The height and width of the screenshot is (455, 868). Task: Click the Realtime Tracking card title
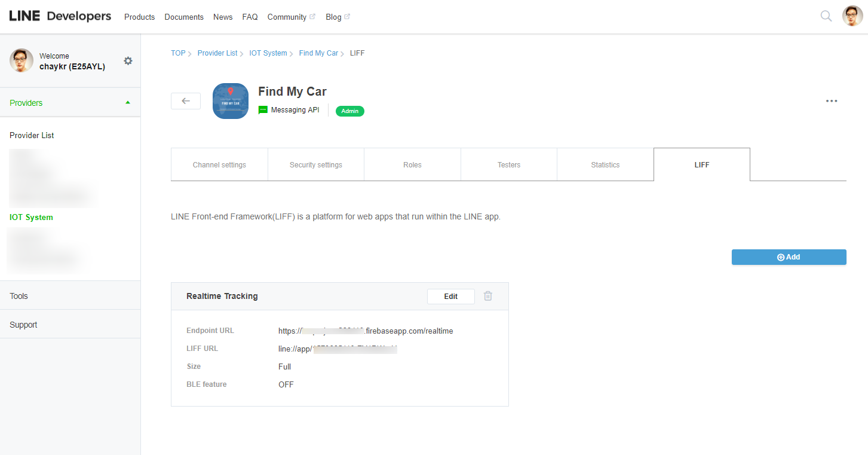click(222, 296)
